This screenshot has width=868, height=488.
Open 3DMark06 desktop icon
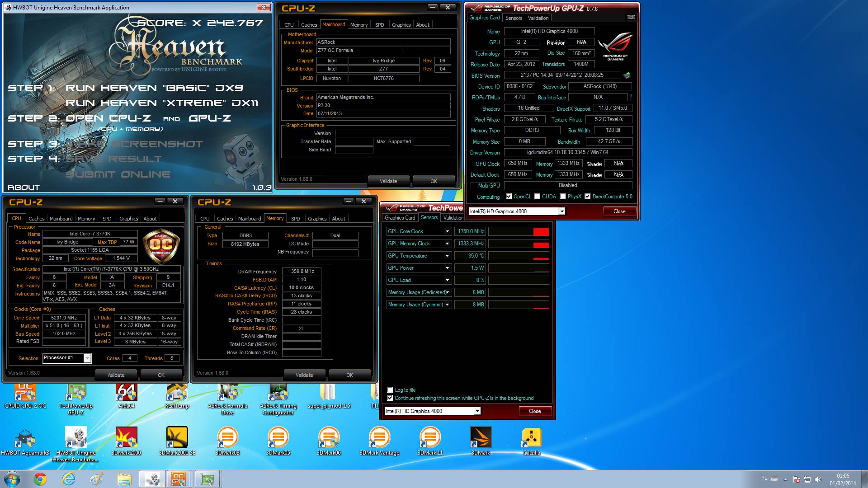(x=329, y=441)
